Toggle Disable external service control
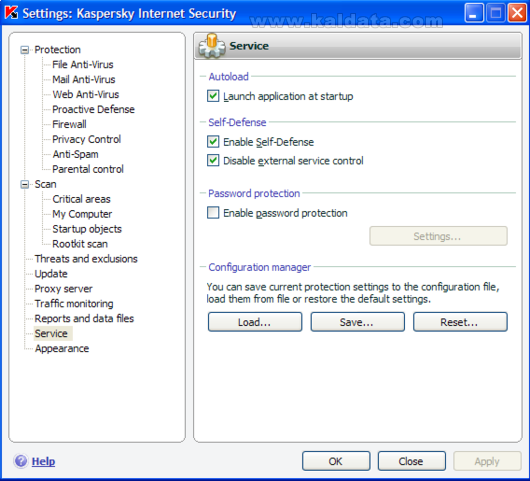530x481 pixels. pyautogui.click(x=213, y=160)
